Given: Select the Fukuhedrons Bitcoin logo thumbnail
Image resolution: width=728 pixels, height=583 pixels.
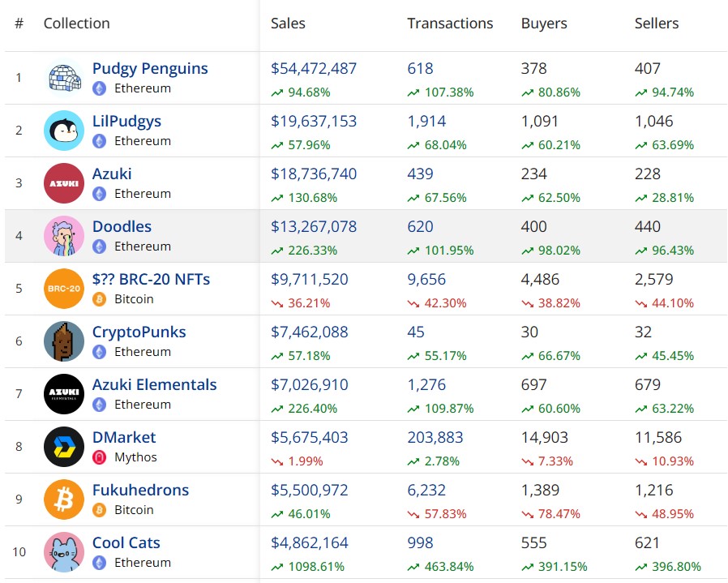Looking at the screenshot, I should tap(63, 499).
